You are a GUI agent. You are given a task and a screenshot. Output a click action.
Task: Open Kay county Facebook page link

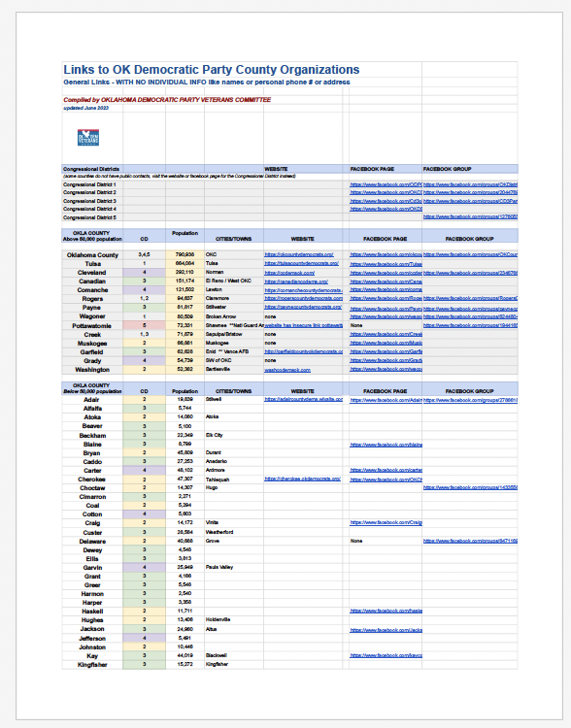[386, 655]
